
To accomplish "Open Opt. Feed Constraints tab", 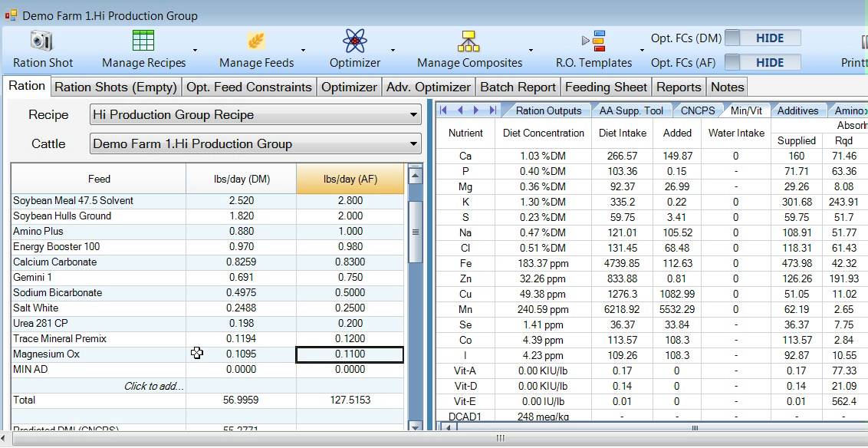I will tap(249, 87).
